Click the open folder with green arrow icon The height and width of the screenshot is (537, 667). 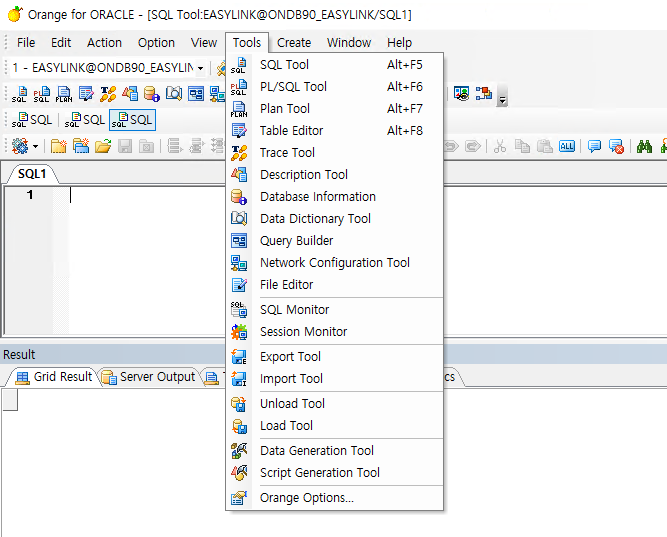(x=103, y=146)
